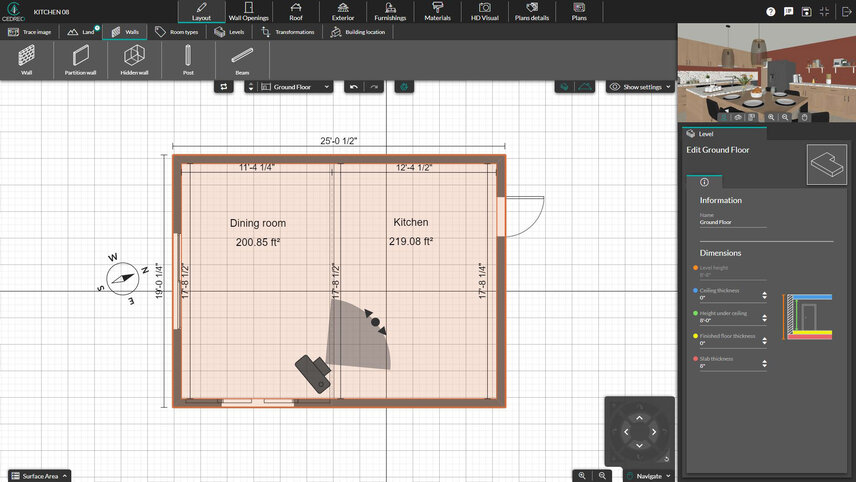Choose the Partition wall tool

80,60
